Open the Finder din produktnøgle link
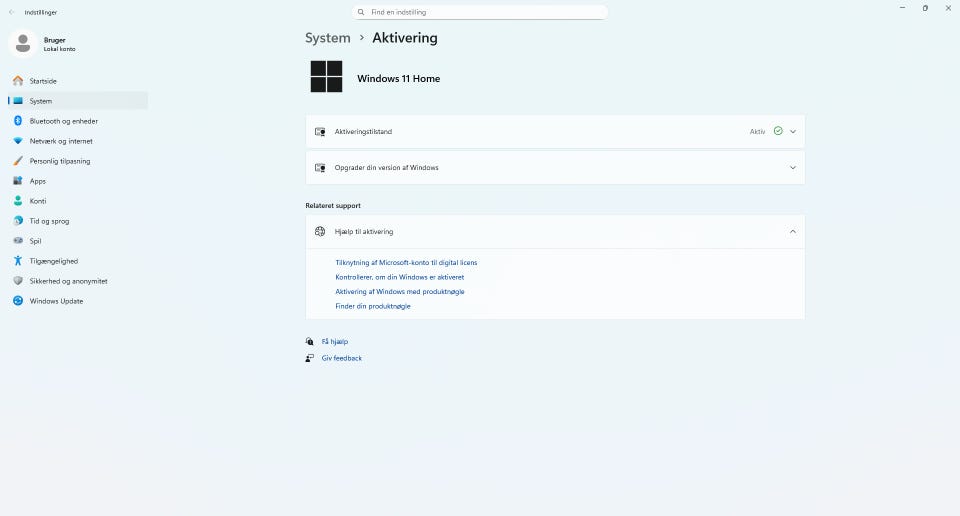Screen dimensions: 960x516 point(373,306)
